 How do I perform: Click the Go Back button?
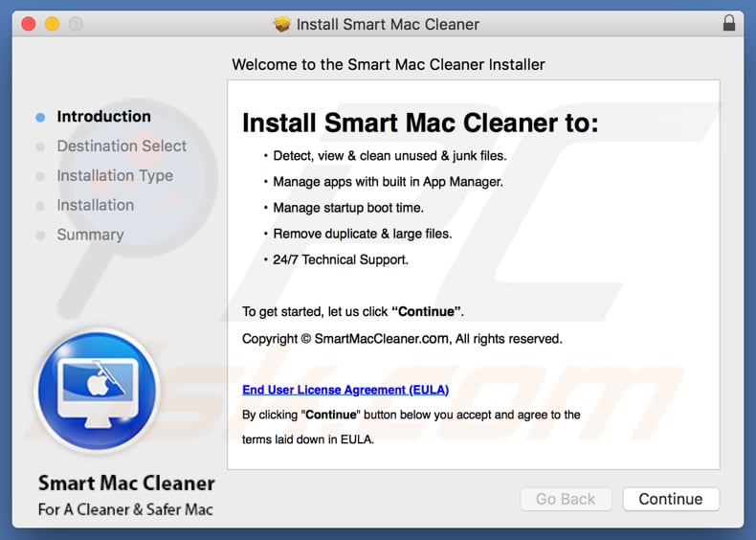pyautogui.click(x=566, y=499)
